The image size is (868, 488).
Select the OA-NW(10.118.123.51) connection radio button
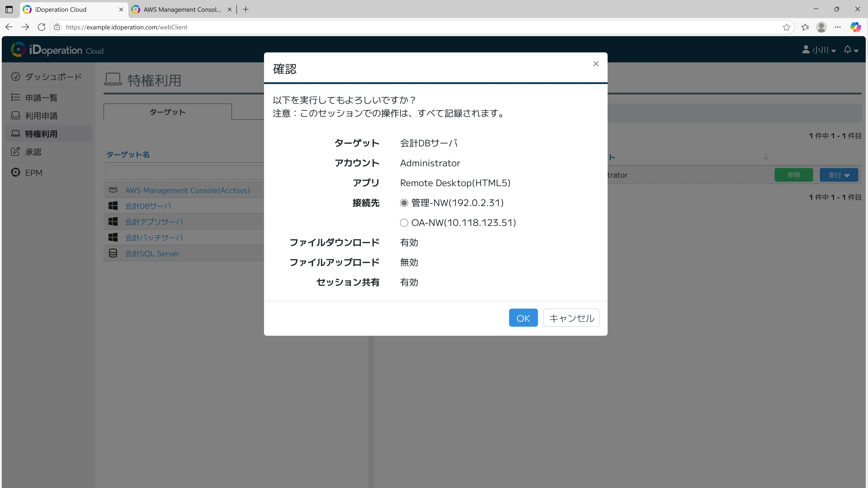pyautogui.click(x=404, y=223)
